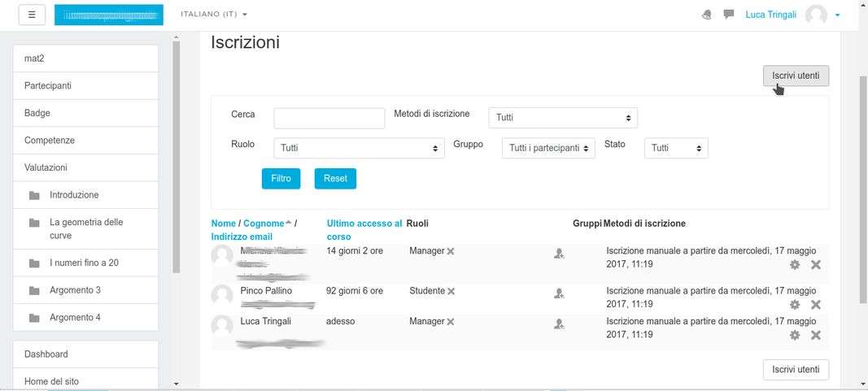The height and width of the screenshot is (391, 868).
Task: Sort by Ultimo accesso al corso
Action: pyautogui.click(x=364, y=230)
